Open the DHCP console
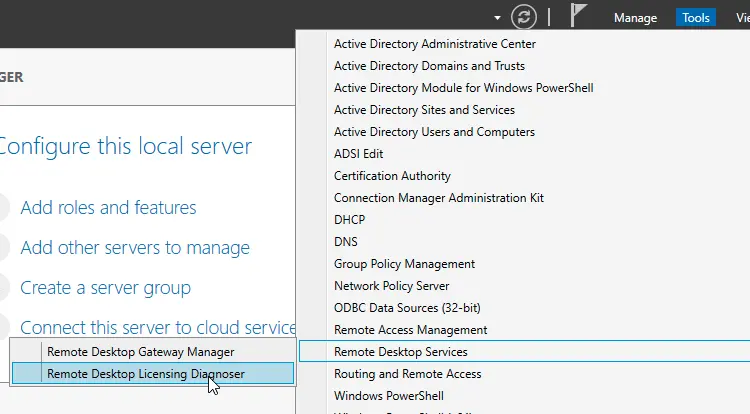The height and width of the screenshot is (414, 750). pyautogui.click(x=349, y=220)
